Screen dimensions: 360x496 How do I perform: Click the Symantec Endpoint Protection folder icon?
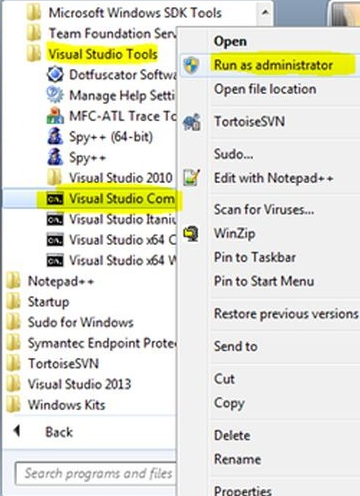tap(13, 343)
